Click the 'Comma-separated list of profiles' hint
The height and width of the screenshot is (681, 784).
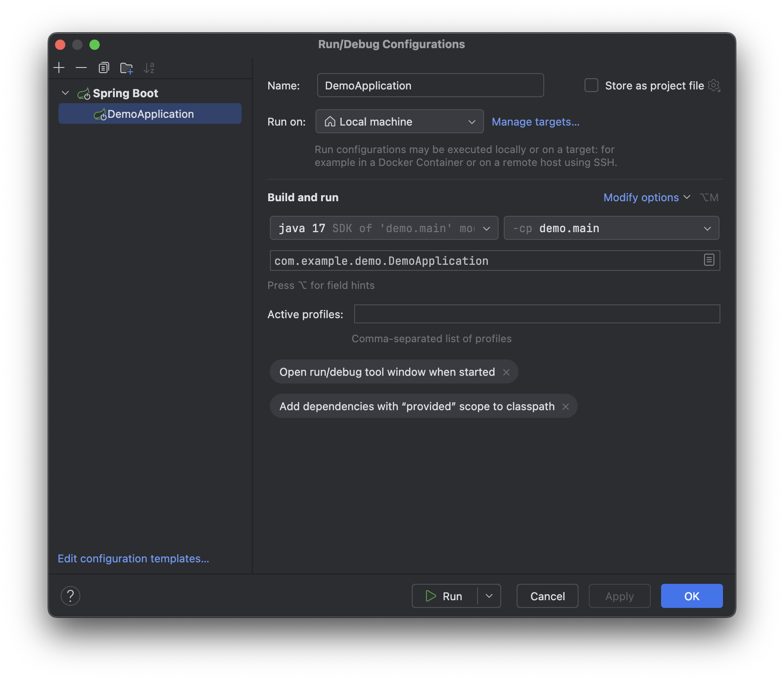point(432,339)
